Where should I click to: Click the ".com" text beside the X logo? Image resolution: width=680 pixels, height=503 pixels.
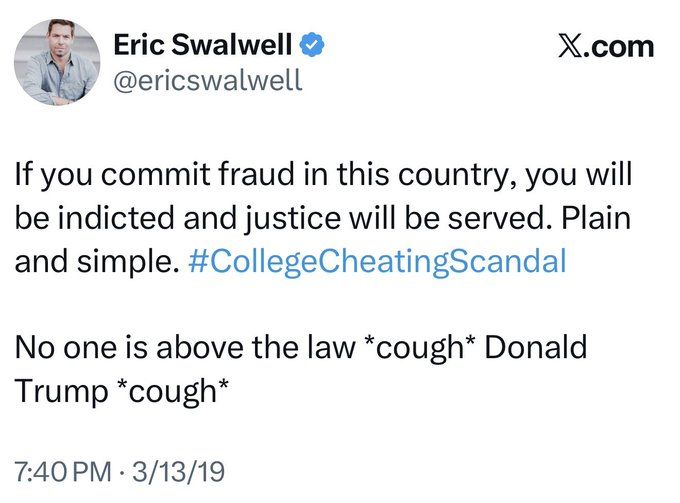point(618,47)
